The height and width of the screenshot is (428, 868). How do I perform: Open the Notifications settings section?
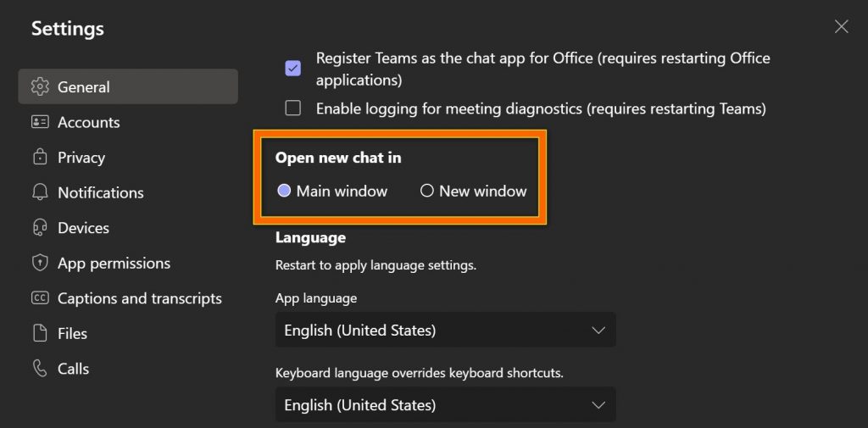coord(101,192)
